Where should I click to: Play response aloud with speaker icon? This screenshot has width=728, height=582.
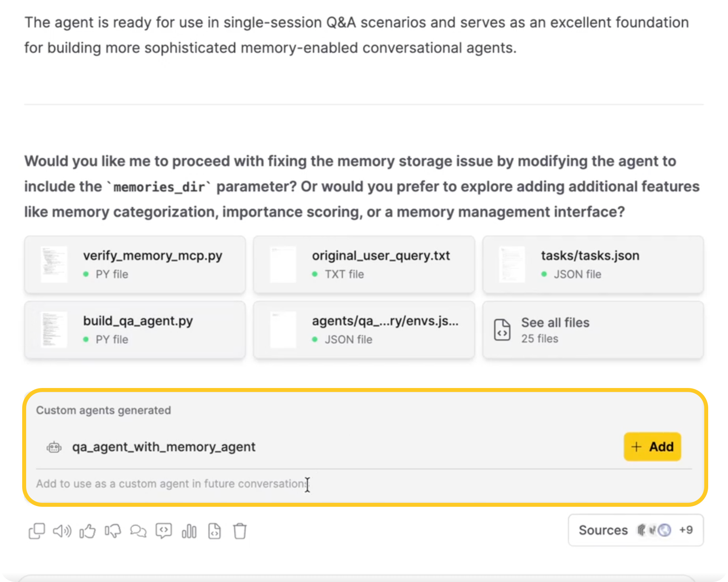coord(62,531)
